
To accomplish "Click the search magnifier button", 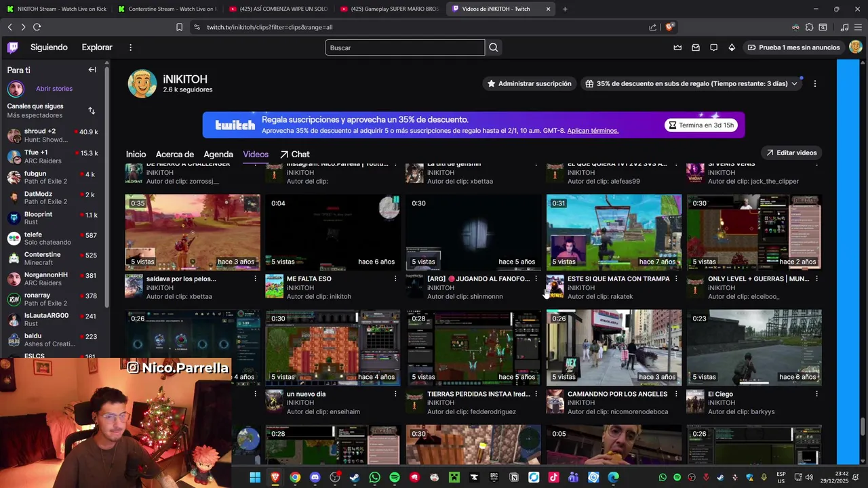I will tap(494, 47).
